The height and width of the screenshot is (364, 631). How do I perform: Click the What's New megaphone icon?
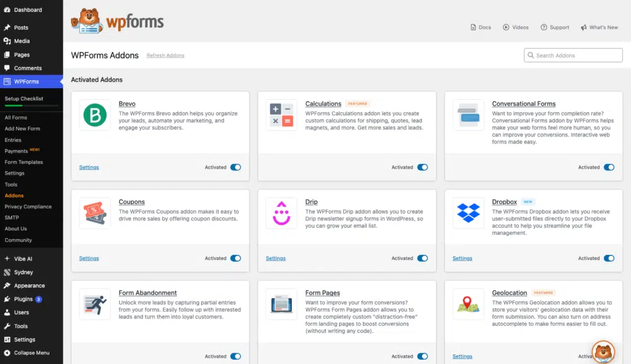(x=584, y=27)
